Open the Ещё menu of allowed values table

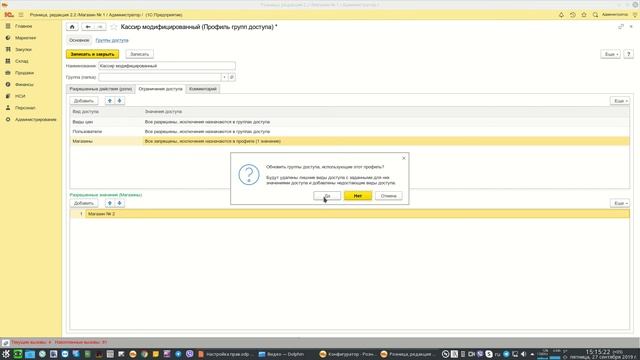pyautogui.click(x=620, y=203)
